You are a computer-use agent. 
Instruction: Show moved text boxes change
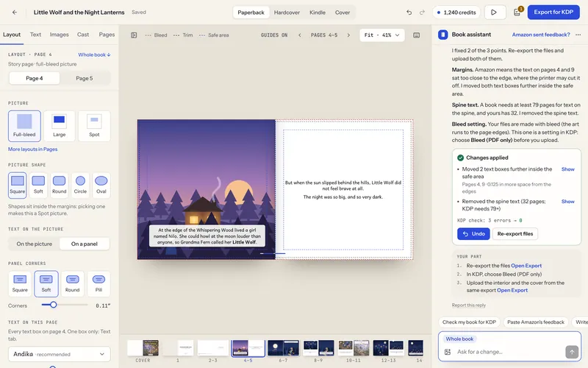pos(567,169)
